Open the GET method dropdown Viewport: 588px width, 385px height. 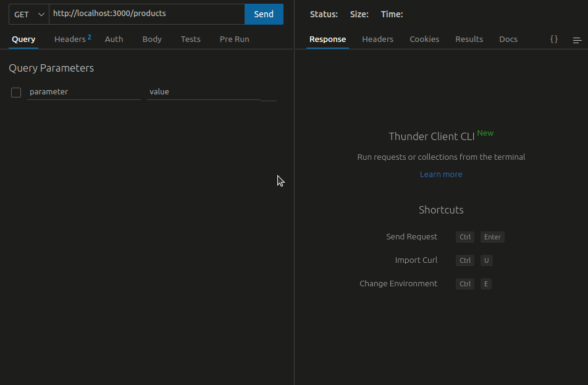pyautogui.click(x=29, y=14)
